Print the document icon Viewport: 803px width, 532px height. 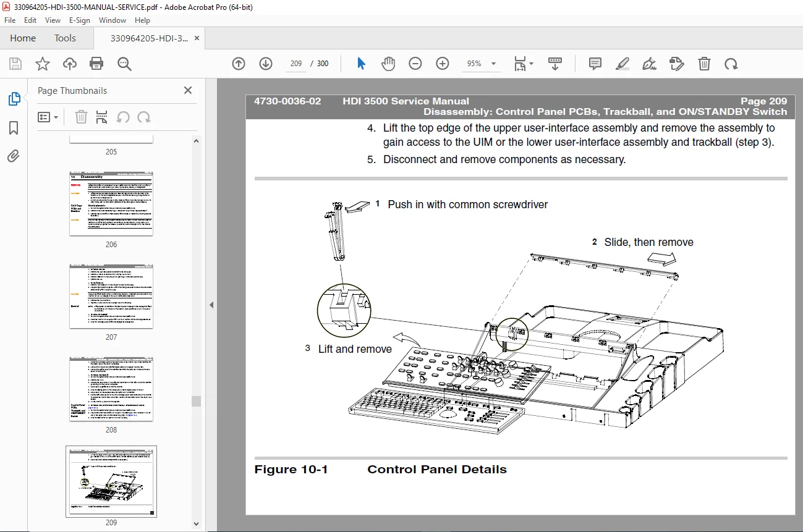pos(96,64)
